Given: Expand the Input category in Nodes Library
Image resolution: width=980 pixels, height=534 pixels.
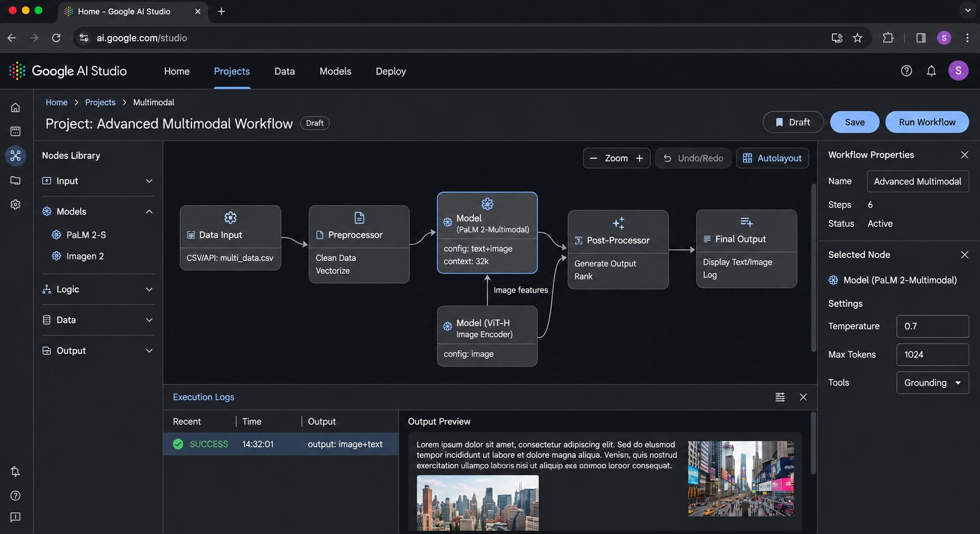Looking at the screenshot, I should click(98, 181).
